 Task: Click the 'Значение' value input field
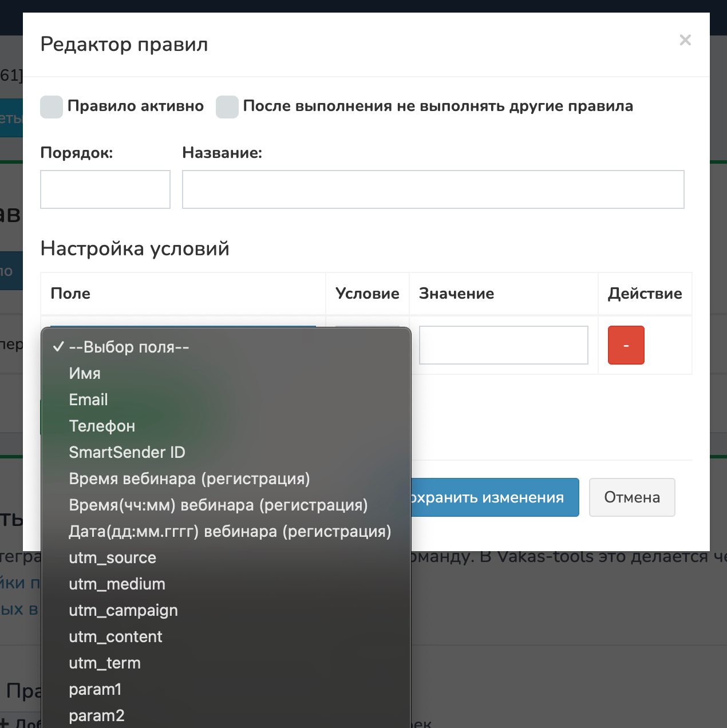[503, 345]
